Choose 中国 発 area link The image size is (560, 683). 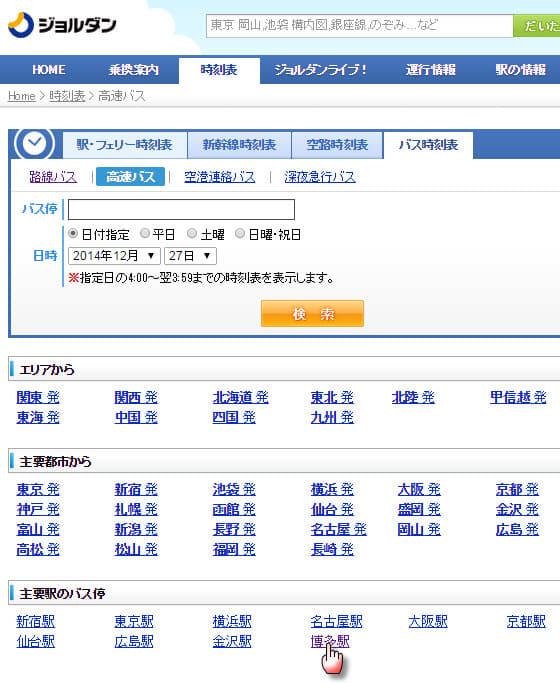pyautogui.click(x=136, y=417)
